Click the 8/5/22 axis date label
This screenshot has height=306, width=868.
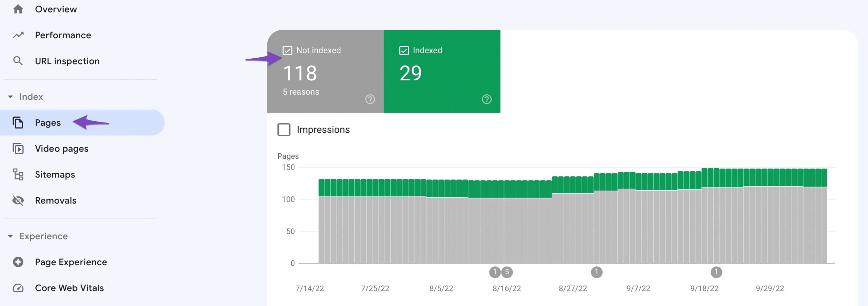[441, 288]
